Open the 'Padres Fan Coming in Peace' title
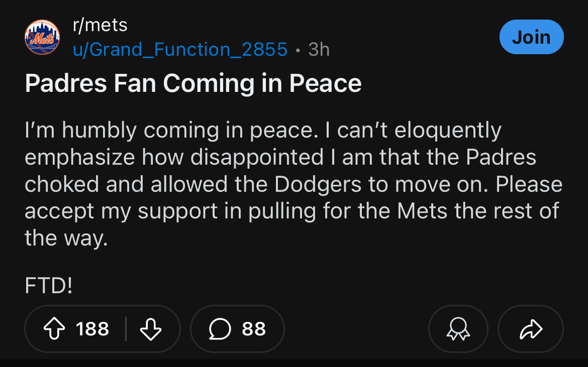The width and height of the screenshot is (588, 367). 193,83
